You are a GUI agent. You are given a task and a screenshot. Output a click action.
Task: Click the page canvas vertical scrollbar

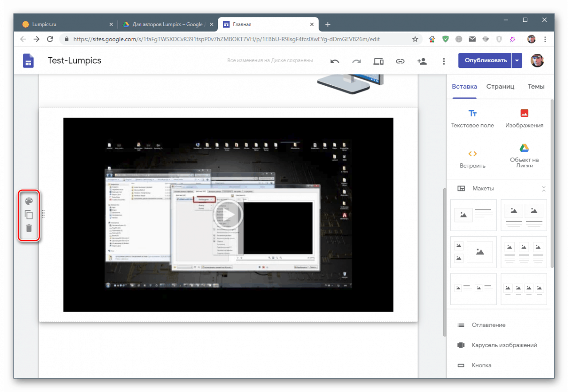tap(445, 262)
